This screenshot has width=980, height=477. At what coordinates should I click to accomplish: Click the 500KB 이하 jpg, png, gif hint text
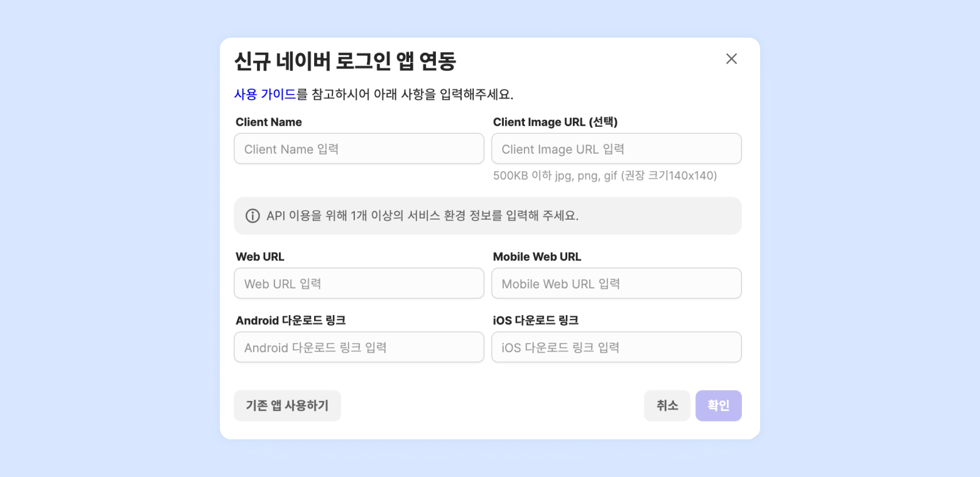[x=605, y=176]
